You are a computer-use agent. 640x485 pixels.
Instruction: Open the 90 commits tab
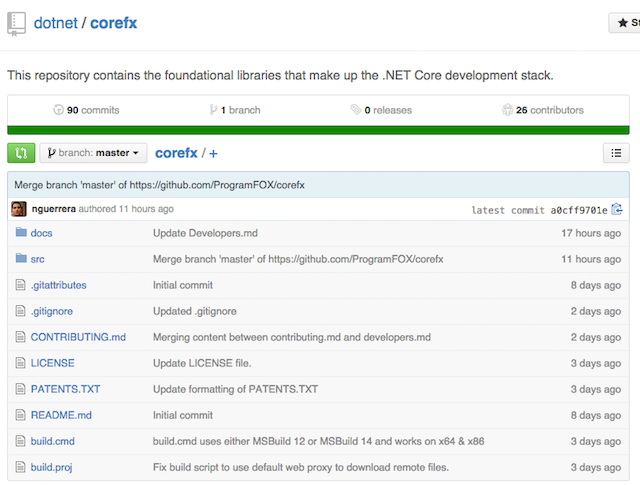tap(85, 110)
